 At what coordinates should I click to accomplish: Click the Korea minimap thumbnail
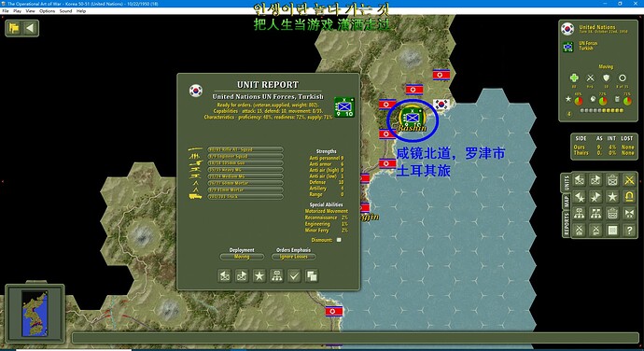click(x=35, y=314)
